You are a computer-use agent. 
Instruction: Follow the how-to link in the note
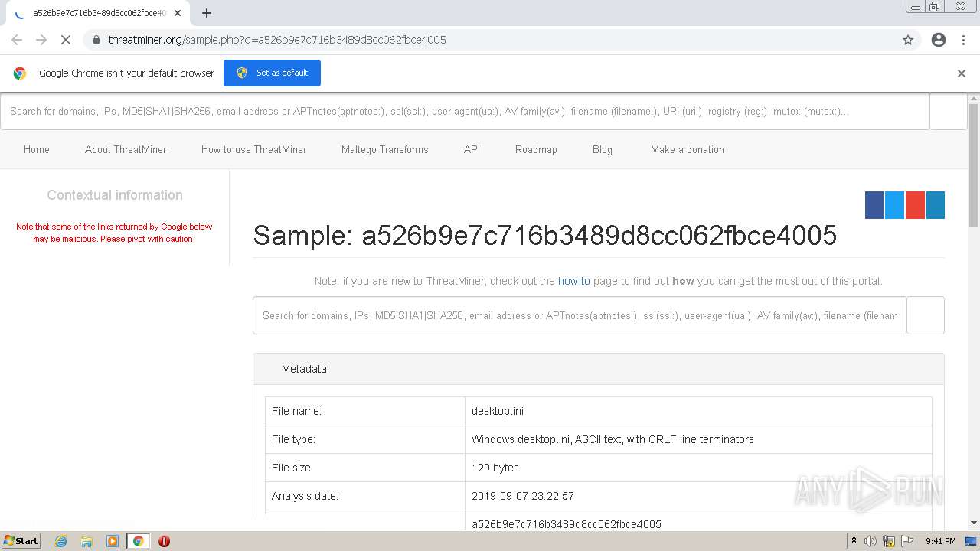click(x=574, y=281)
